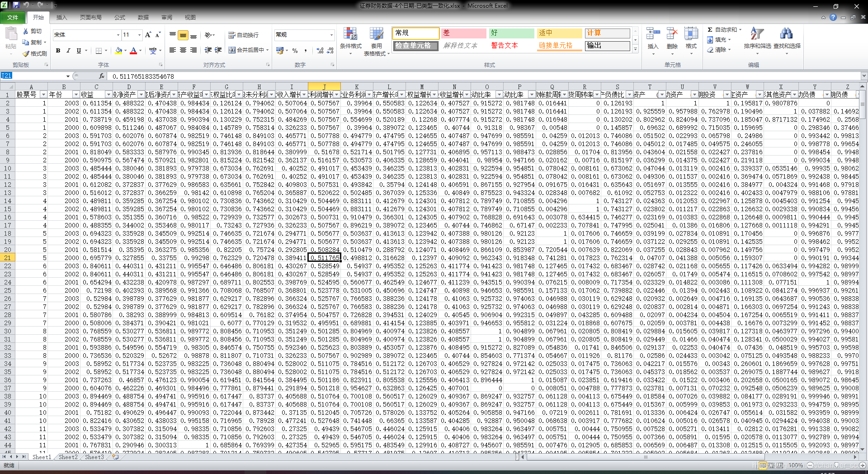This screenshot has width=868, height=474.
Task: Open the font size 11 dropdown
Action: (140, 35)
